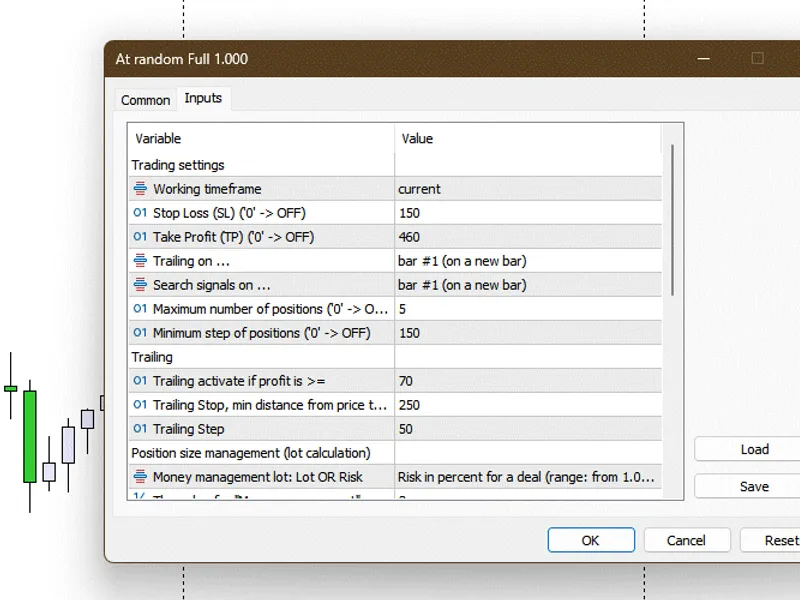Click the 'At random Full 1.000' title bar text
Viewport: 800px width, 600px height.
[182, 59]
